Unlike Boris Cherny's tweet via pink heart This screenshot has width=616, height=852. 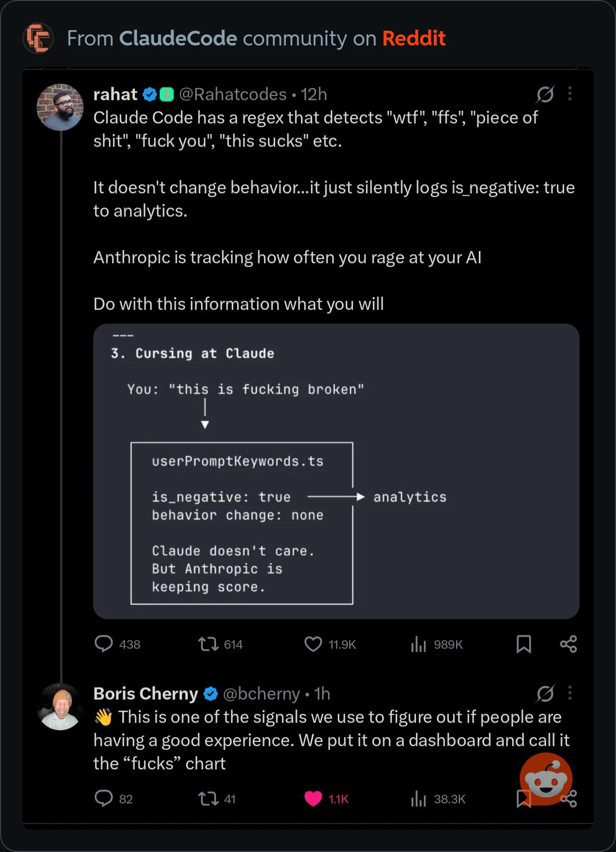[313, 799]
